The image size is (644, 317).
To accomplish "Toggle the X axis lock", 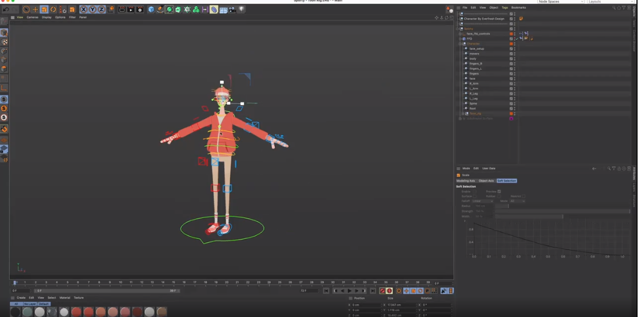I will [83, 9].
